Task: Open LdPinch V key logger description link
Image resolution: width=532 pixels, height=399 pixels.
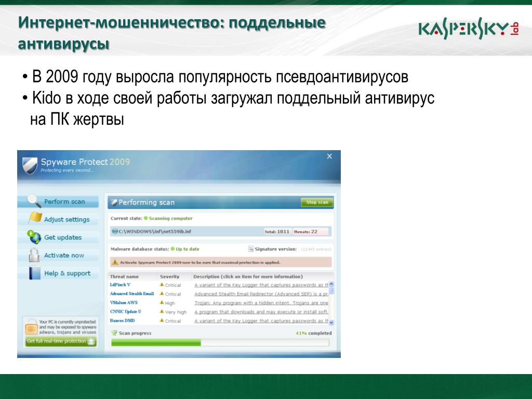Action: (261, 285)
